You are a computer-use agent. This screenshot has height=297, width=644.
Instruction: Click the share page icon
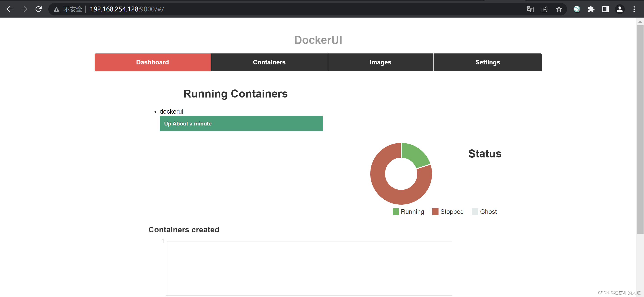click(x=544, y=9)
